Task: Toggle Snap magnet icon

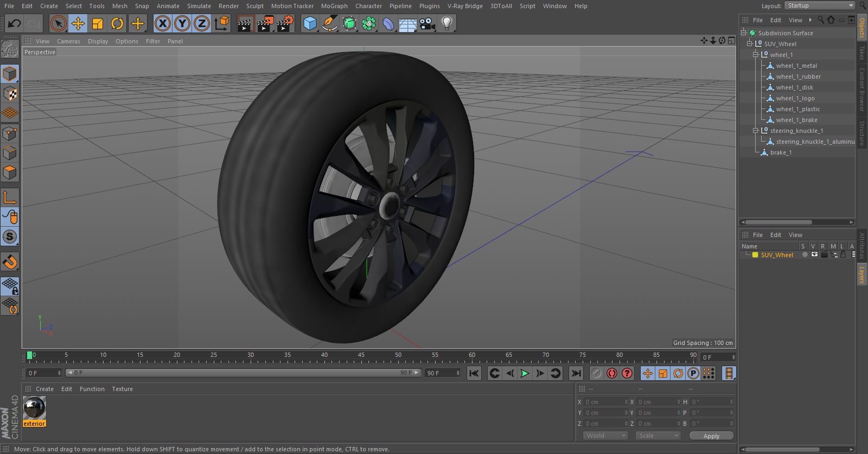Action: click(10, 262)
